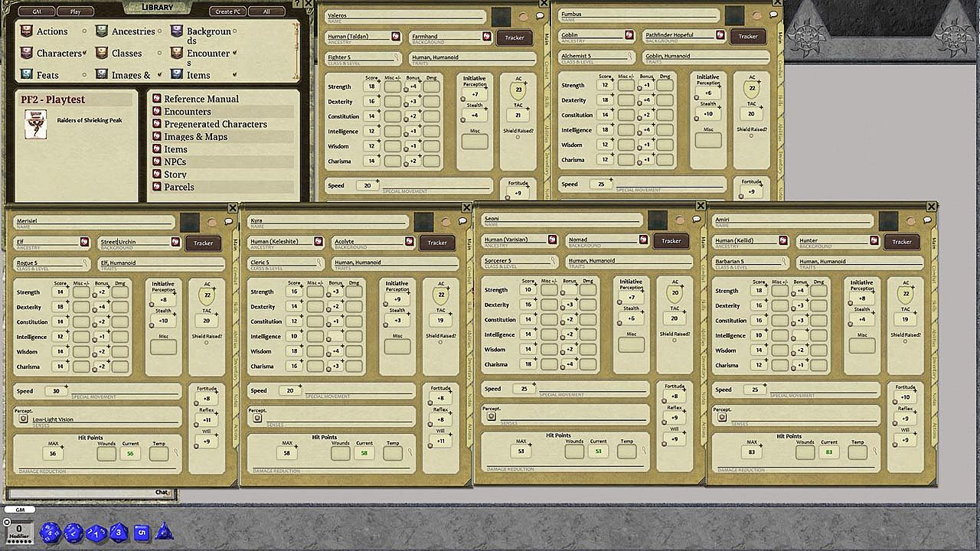Click the Encounters shield icon in Library
The height and width of the screenshot is (551, 980).
[177, 53]
